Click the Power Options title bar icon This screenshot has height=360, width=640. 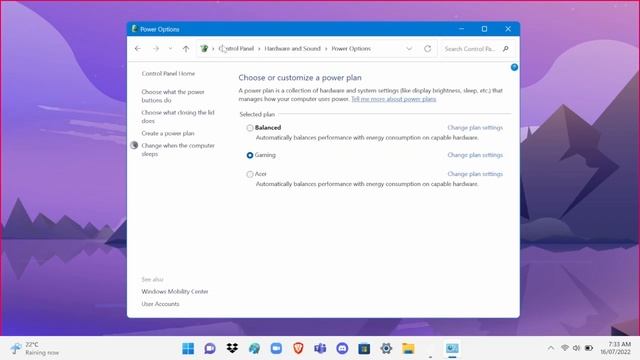click(134, 29)
